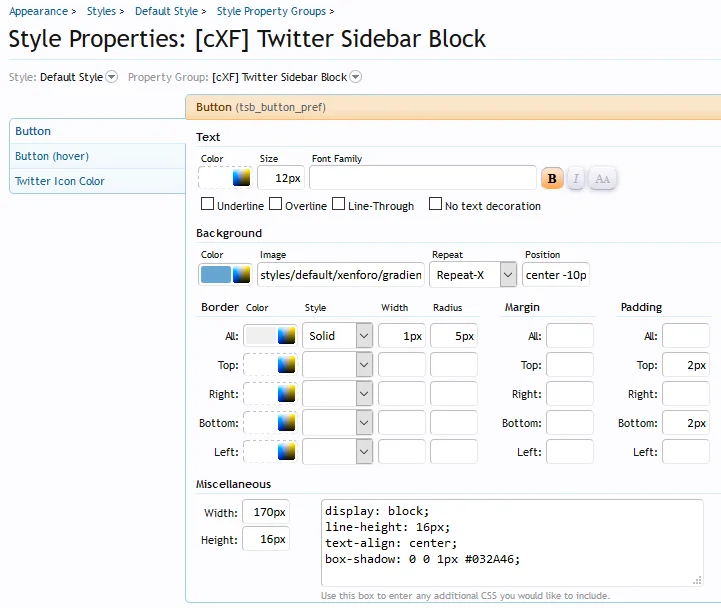721x608 pixels.
Task: Click inside the additional CSS textarea
Action: coord(512,543)
